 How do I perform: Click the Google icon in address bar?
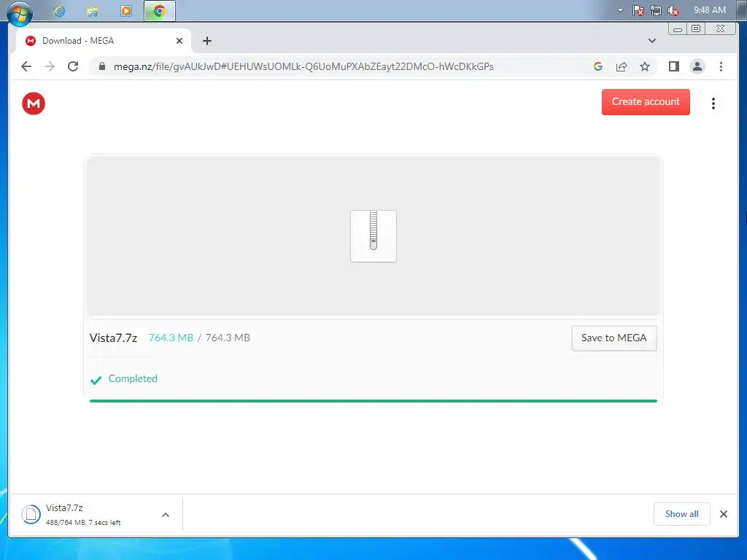coord(598,66)
